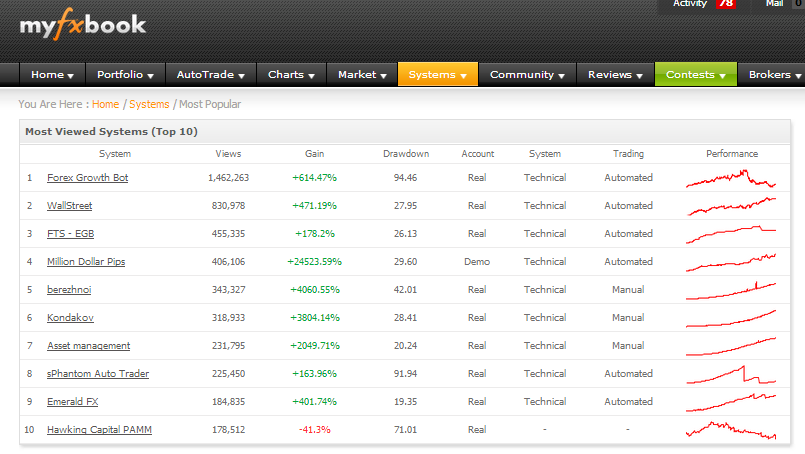
Task: Open Million Dollar Pips system
Action: click(x=86, y=261)
